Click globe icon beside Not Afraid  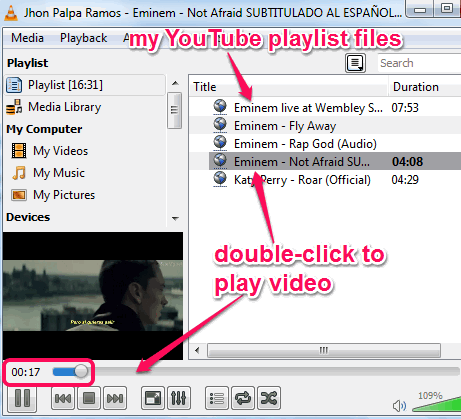coord(220,161)
